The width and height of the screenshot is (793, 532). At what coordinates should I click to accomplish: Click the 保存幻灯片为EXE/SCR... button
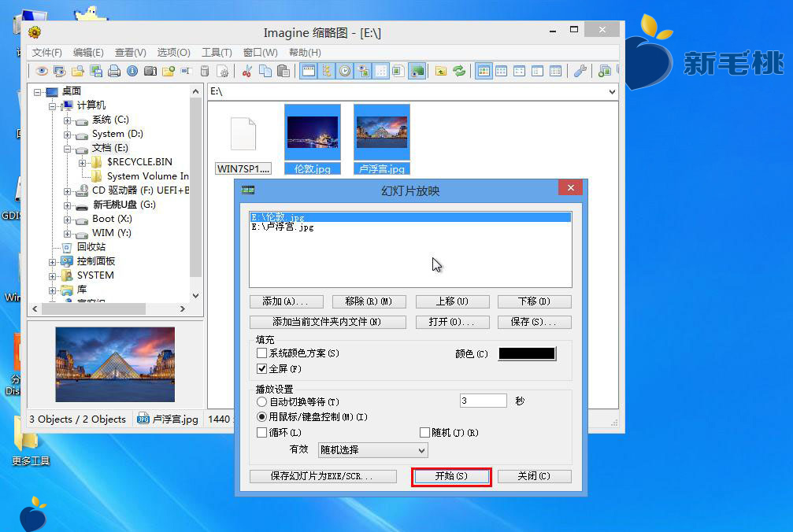click(323, 476)
